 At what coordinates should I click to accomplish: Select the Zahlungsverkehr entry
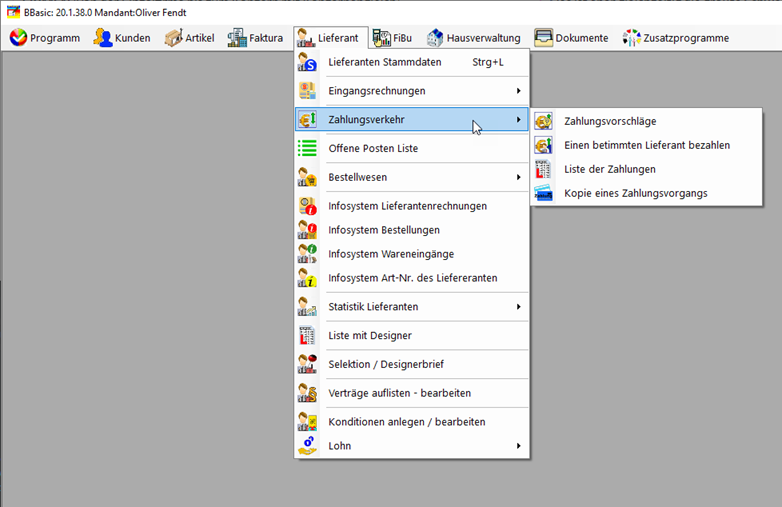412,120
